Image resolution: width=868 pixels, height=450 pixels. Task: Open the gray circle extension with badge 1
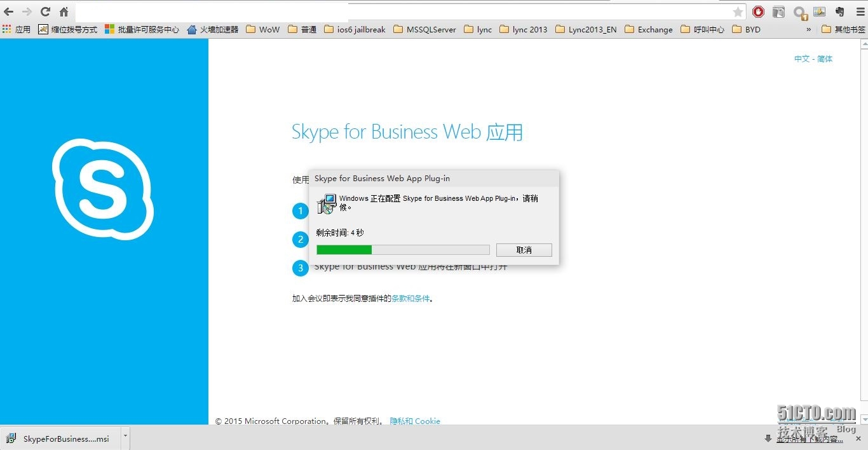pyautogui.click(x=799, y=12)
